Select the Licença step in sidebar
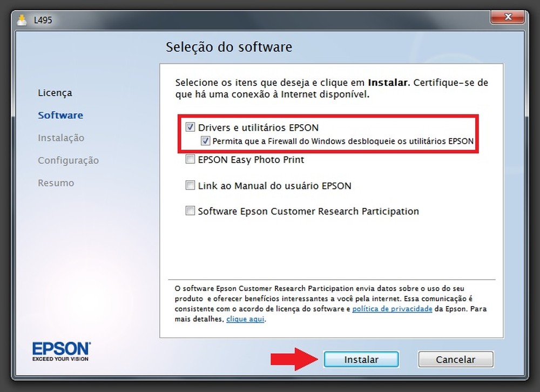The width and height of the screenshot is (540, 392). [55, 93]
